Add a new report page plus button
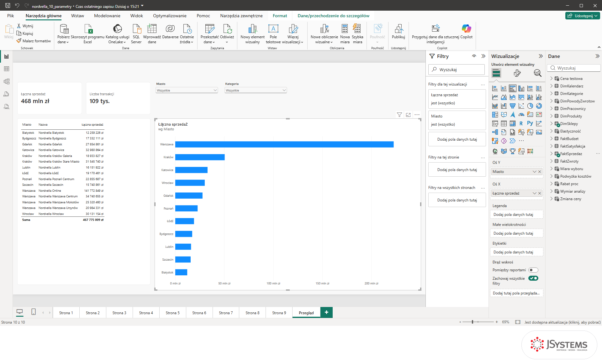Image resolution: width=602 pixels, height=364 pixels. pos(326,312)
